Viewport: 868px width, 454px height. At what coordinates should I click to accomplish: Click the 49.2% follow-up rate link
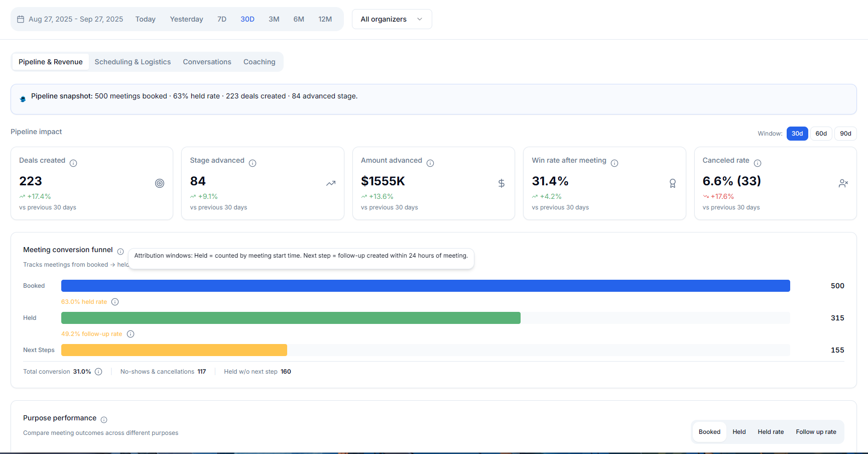[x=91, y=333]
